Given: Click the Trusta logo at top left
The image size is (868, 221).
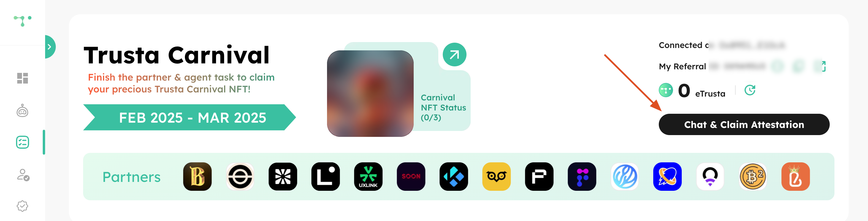Looking at the screenshot, I should coord(23,20).
